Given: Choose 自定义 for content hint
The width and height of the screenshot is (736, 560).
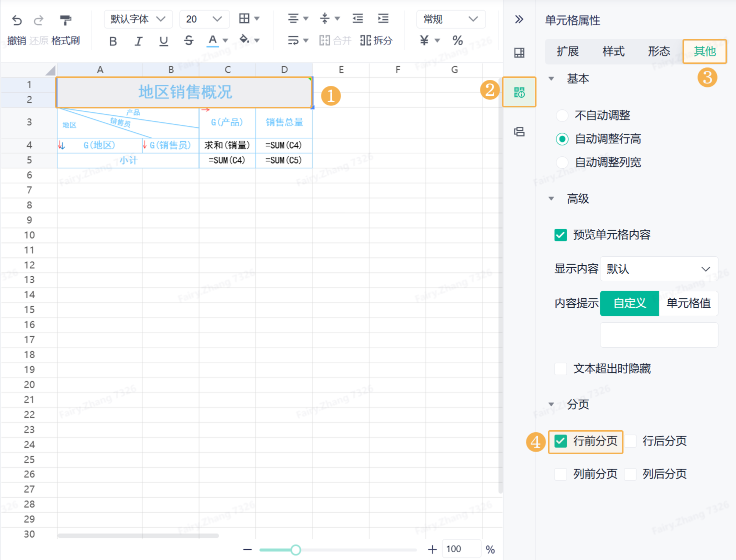Looking at the screenshot, I should 629,303.
